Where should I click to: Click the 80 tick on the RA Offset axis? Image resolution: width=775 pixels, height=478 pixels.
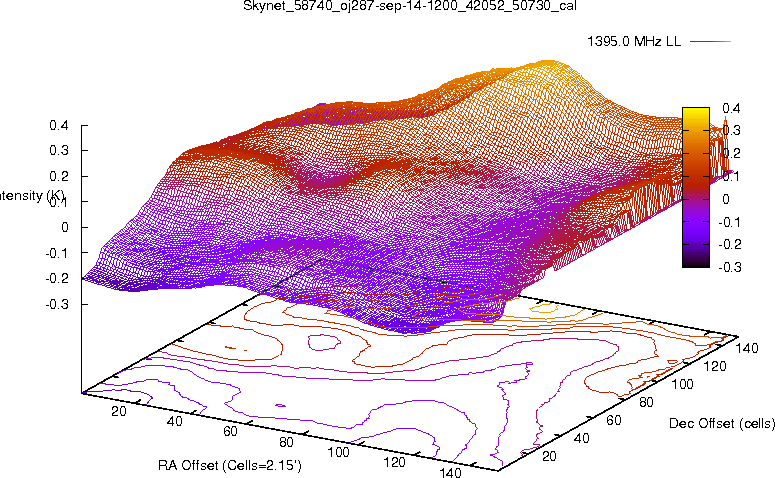pos(286,442)
